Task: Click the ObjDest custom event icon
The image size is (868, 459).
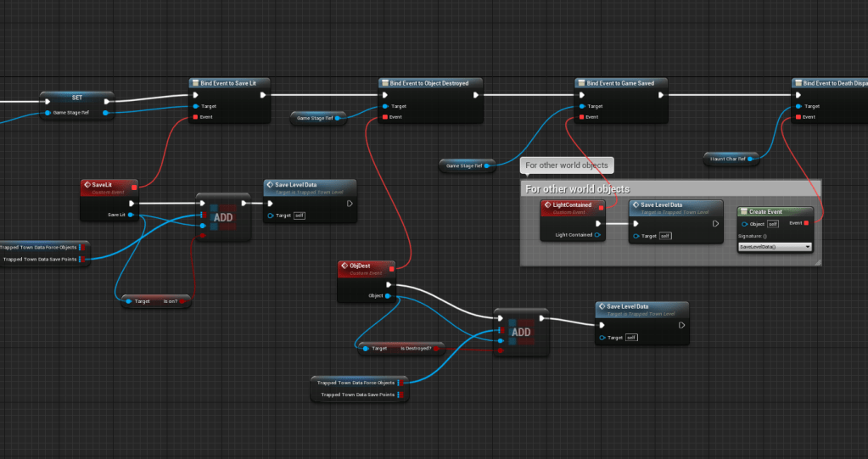Action: (x=344, y=266)
